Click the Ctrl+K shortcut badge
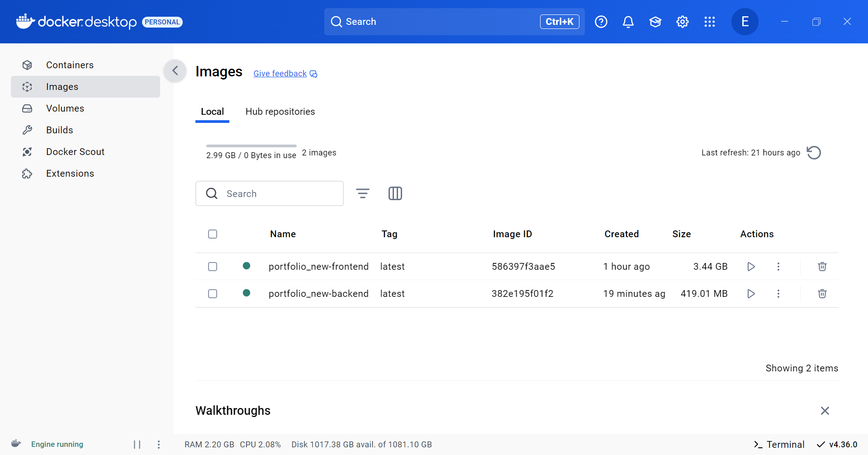 point(560,22)
